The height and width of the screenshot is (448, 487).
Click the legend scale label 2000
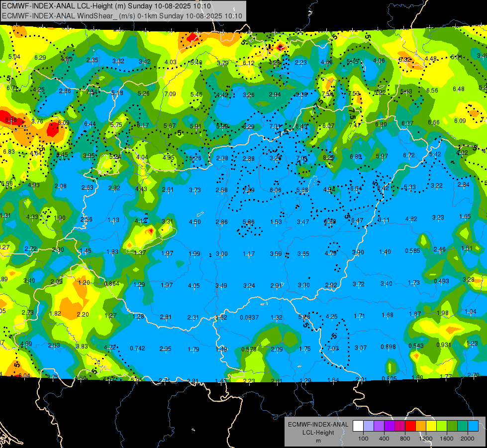(x=468, y=439)
